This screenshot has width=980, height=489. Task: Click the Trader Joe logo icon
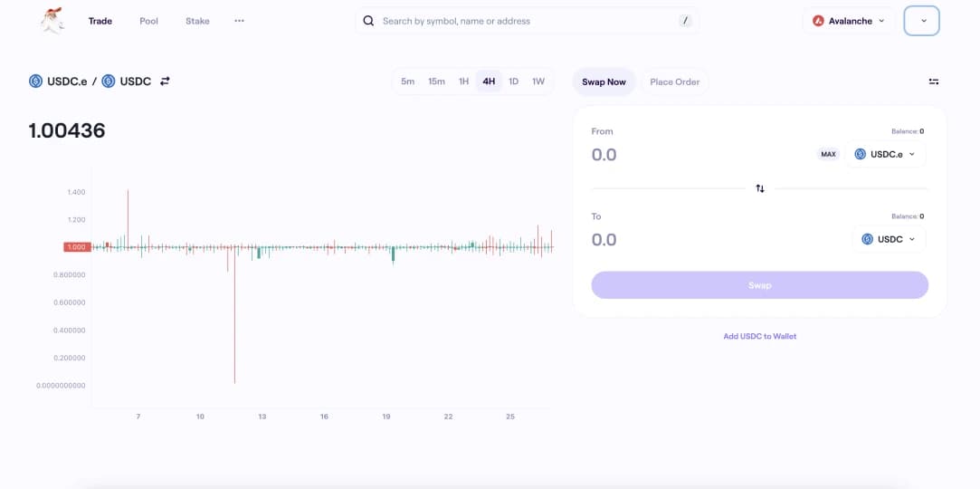point(52,20)
